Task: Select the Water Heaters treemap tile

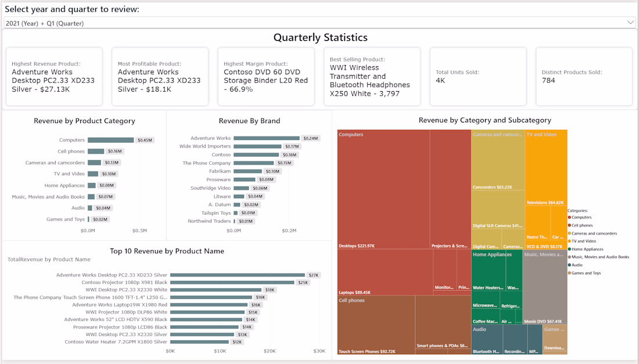Action: (x=489, y=271)
